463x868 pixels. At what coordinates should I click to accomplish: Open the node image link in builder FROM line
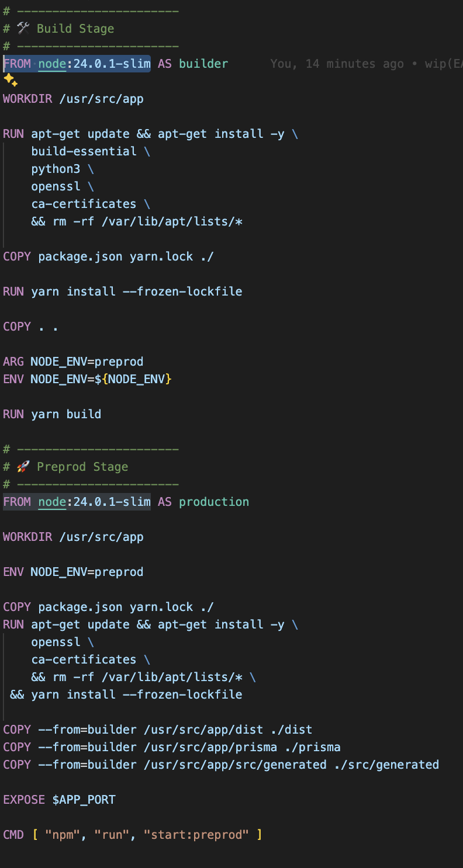[x=52, y=64]
